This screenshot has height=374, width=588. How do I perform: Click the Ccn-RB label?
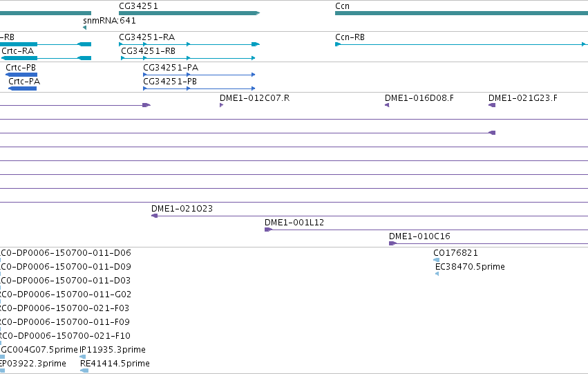(x=350, y=37)
